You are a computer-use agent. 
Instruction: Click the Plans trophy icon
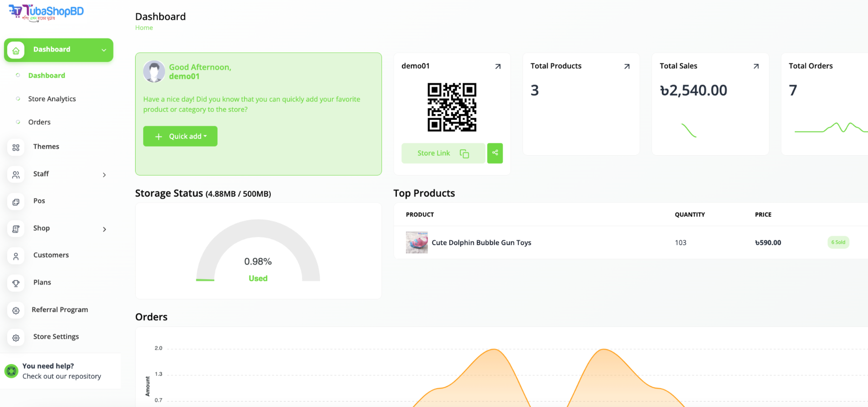[16, 283]
